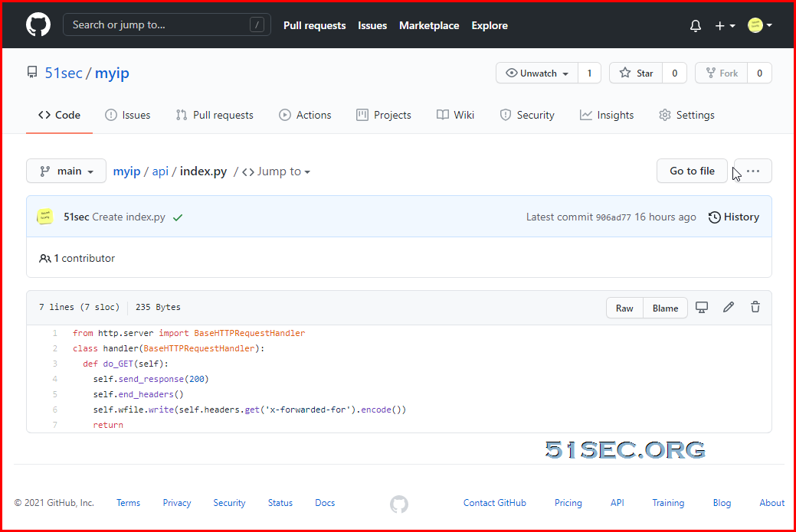Show the green commit status checkmark
The image size is (796, 532).
pos(178,217)
